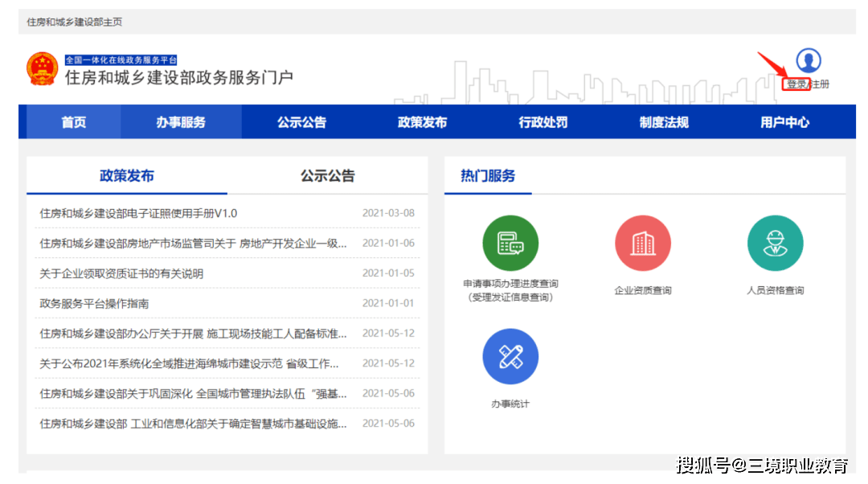Open the 办事服务 menu
868x484 pixels.
point(181,121)
